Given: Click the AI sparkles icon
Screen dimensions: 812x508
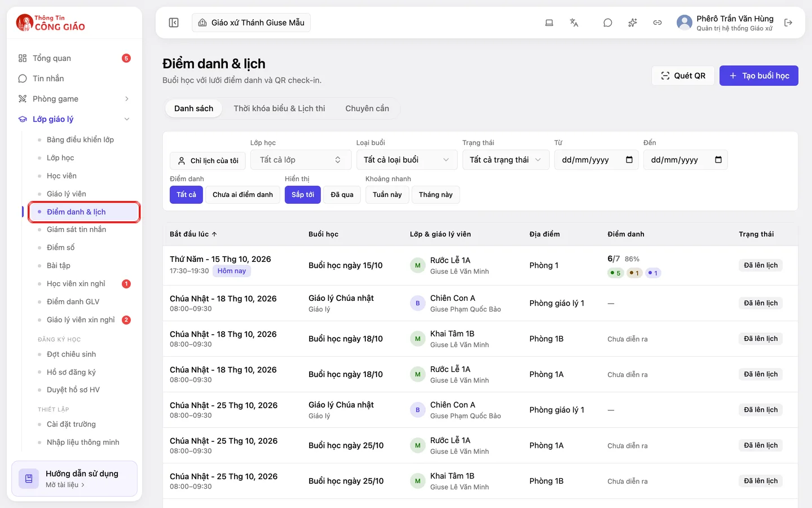Looking at the screenshot, I should [633, 23].
